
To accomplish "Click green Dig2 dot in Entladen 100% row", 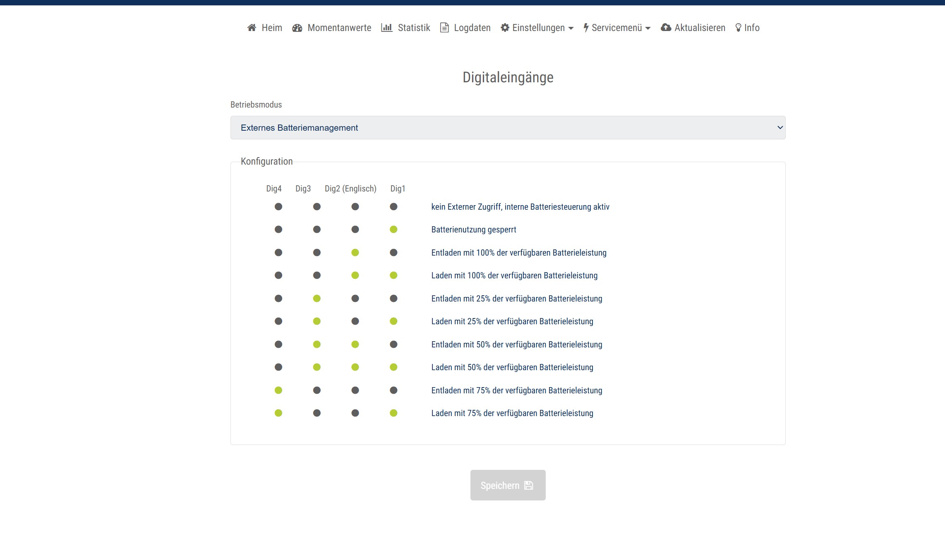I will tap(355, 253).
